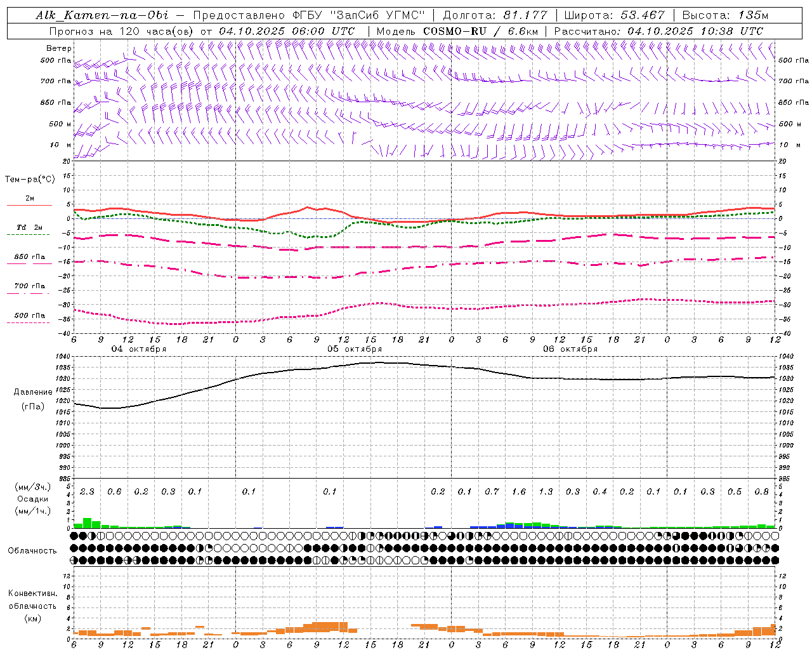
Task: Click the red 2м temperature legend line
Action: click(x=29, y=206)
